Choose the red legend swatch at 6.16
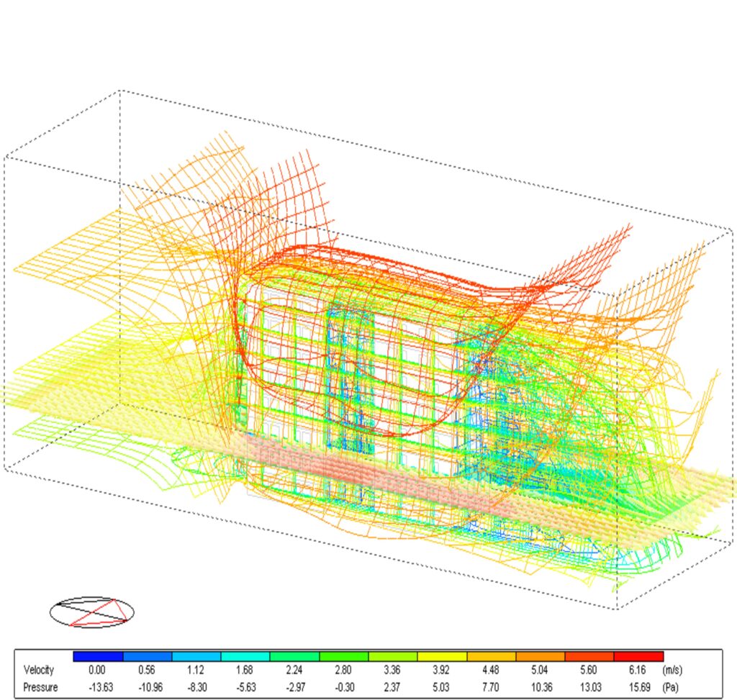This screenshot has width=737, height=700. tap(639, 656)
